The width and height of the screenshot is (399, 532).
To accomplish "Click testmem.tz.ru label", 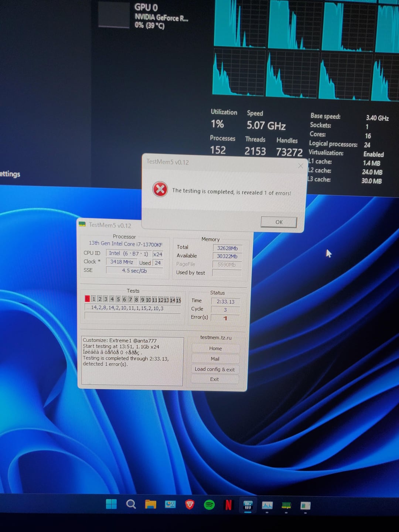I will click(x=216, y=337).
